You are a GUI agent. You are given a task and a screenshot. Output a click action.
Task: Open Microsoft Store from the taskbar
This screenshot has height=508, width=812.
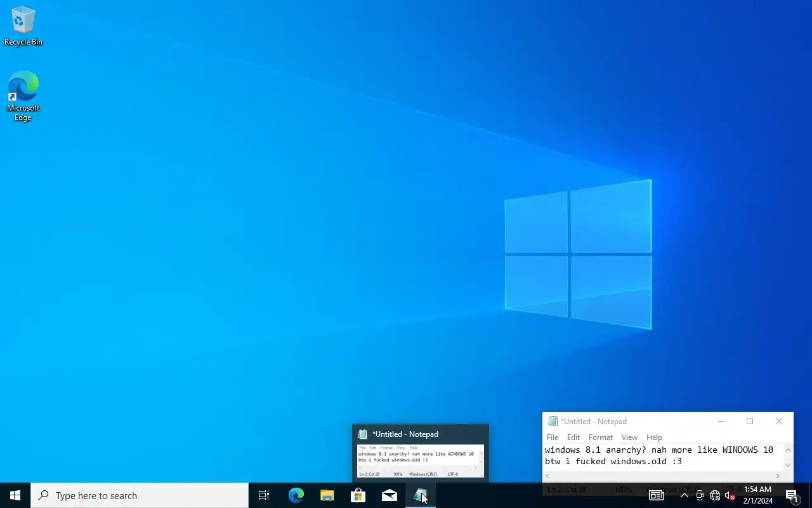pos(358,495)
